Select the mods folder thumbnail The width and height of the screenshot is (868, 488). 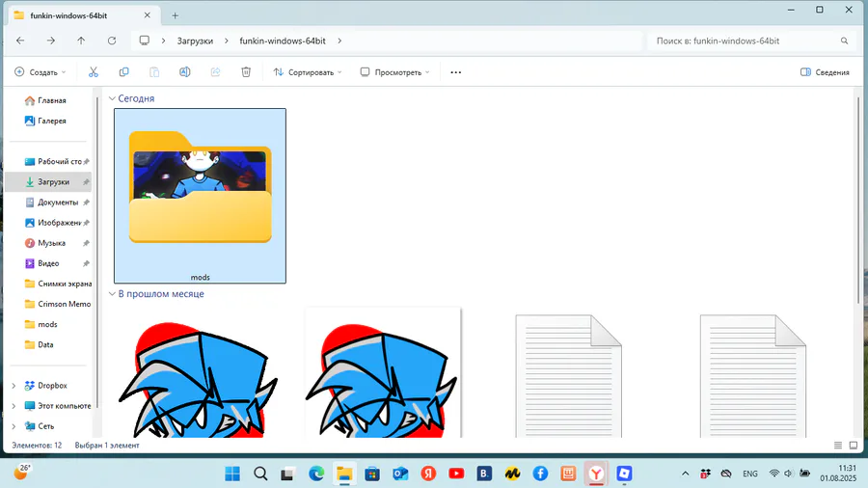coord(200,196)
